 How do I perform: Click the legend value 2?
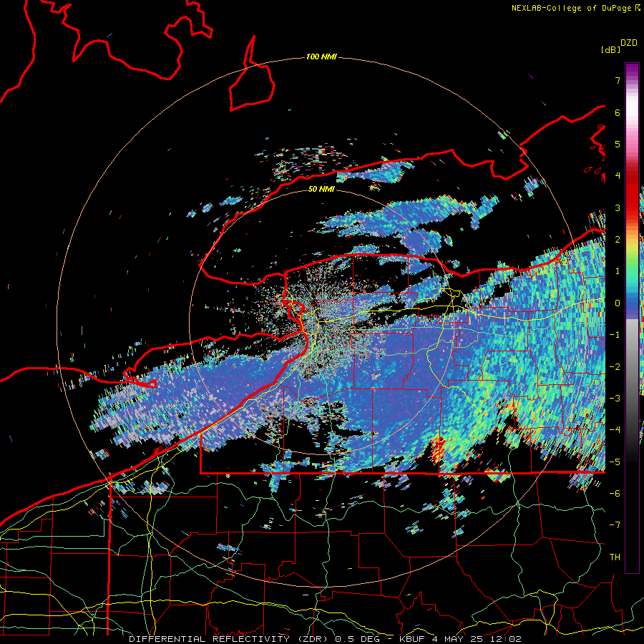pos(618,240)
